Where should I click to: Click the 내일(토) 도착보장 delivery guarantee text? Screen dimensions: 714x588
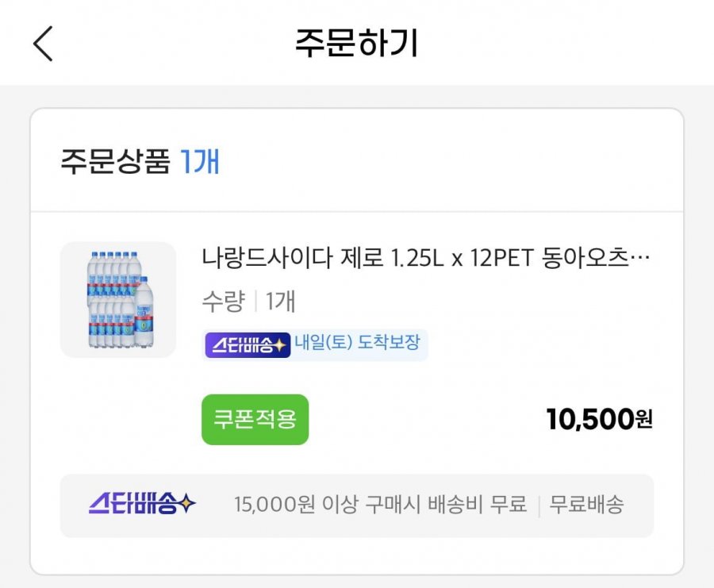(x=357, y=344)
